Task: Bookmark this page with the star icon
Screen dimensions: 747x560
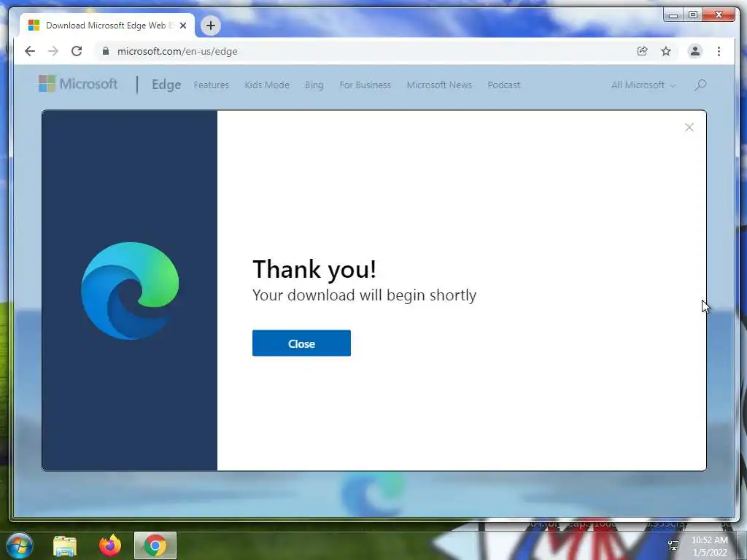Action: pyautogui.click(x=666, y=51)
